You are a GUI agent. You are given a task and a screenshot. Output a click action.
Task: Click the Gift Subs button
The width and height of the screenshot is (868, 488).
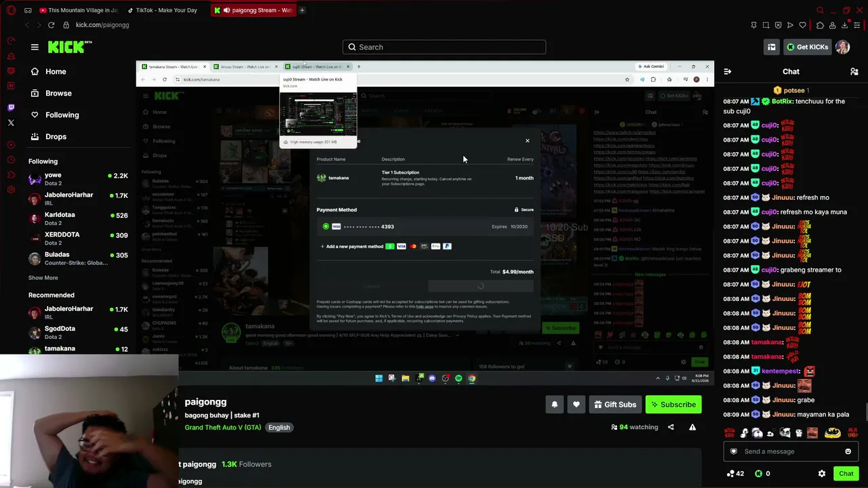point(615,405)
